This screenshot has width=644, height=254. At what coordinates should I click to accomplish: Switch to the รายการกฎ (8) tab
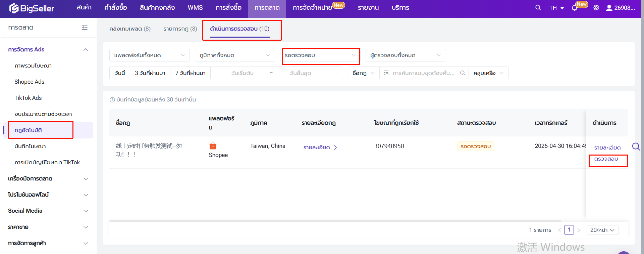[180, 29]
